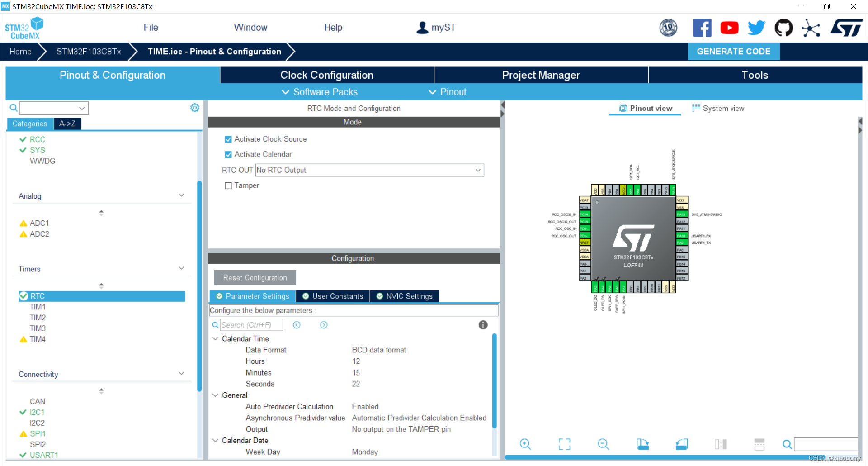Open the User Constants tab
The width and height of the screenshot is (868, 466).
[333, 296]
